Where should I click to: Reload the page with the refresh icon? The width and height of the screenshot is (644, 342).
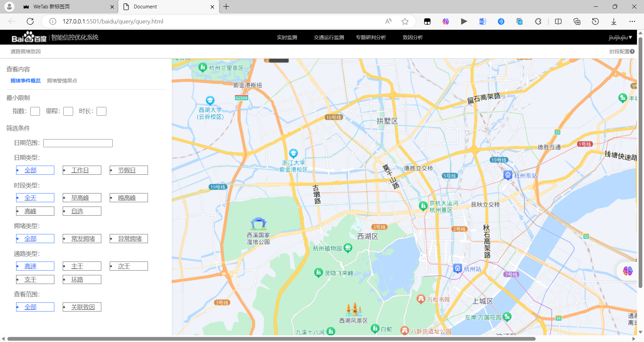(x=30, y=21)
